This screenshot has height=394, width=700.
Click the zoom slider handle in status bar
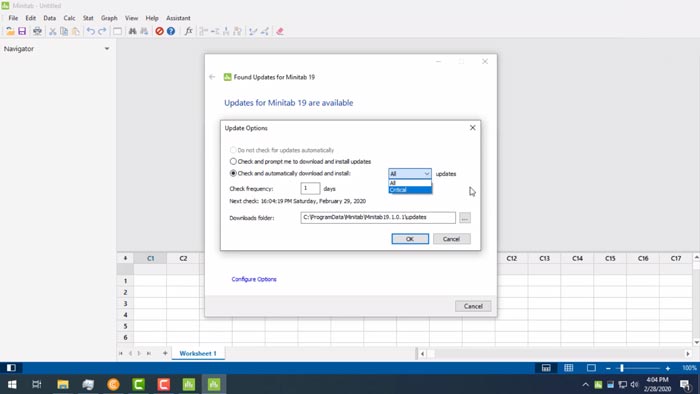[622, 369]
